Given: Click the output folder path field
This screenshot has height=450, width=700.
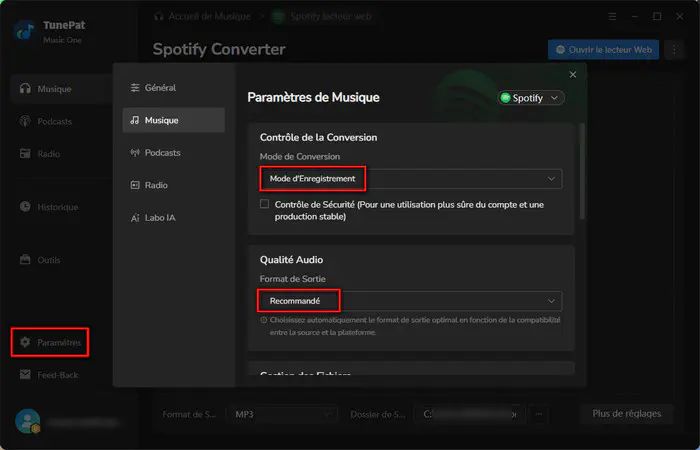Looking at the screenshot, I should pyautogui.click(x=470, y=414).
